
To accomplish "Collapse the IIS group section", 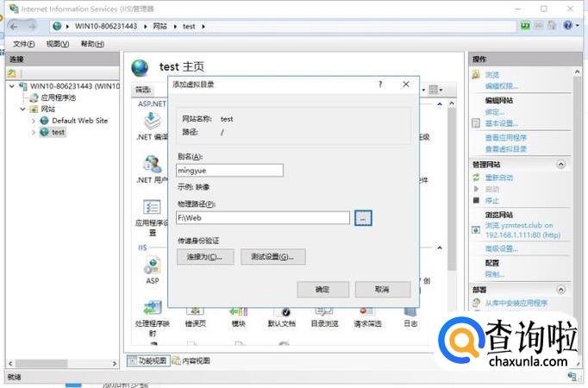I will 440,247.
